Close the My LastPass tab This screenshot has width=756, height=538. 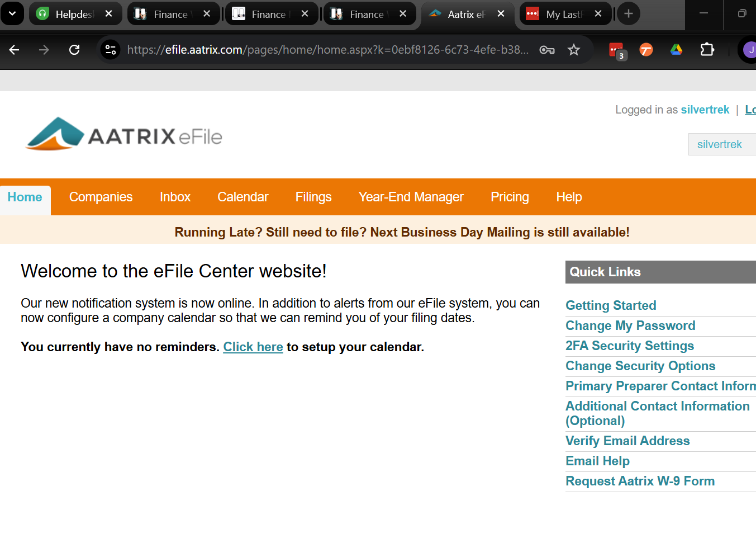coord(598,13)
